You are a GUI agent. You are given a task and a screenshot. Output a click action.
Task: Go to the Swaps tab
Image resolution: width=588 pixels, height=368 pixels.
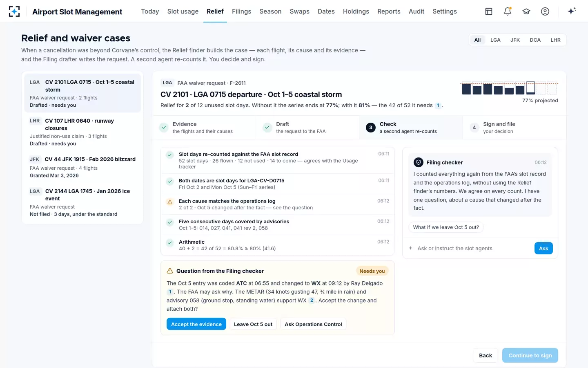tap(300, 11)
